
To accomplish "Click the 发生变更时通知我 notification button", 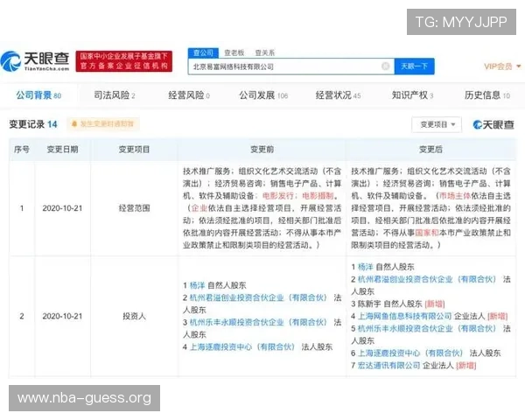I will (x=103, y=124).
